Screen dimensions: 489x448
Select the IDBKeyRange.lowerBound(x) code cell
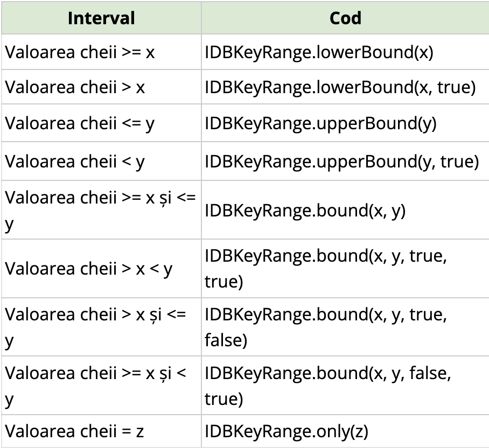click(345, 52)
